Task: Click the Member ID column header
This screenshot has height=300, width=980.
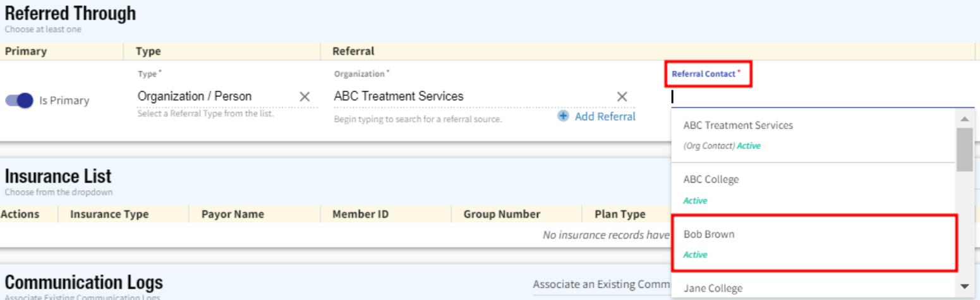Action: point(360,214)
